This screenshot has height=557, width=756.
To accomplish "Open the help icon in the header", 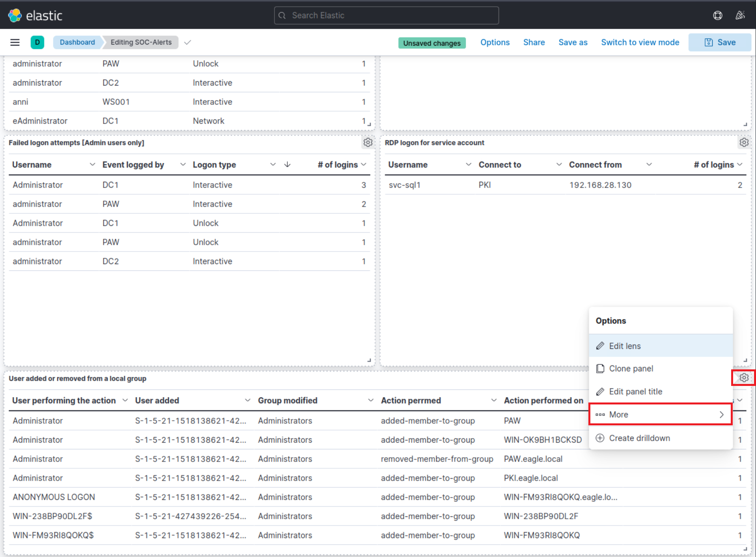I will point(717,15).
